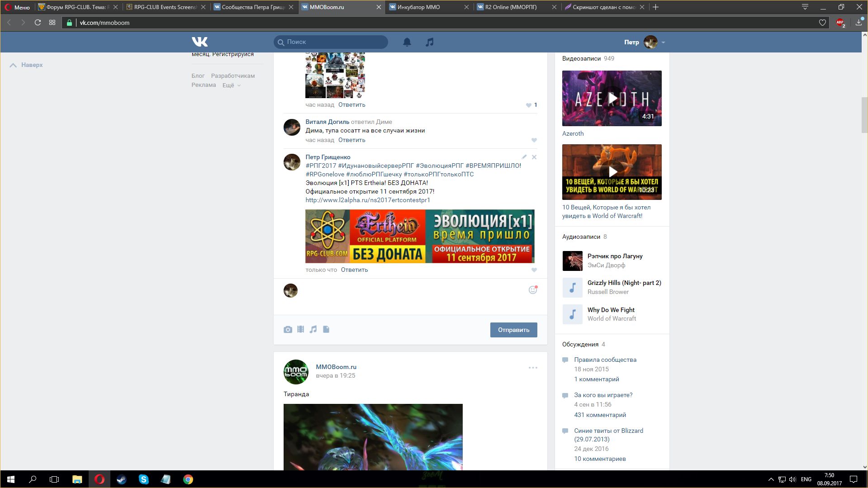The image size is (868, 488).
Task: Switch to RPG-CLUB Events Screenshots tab
Action: (166, 7)
